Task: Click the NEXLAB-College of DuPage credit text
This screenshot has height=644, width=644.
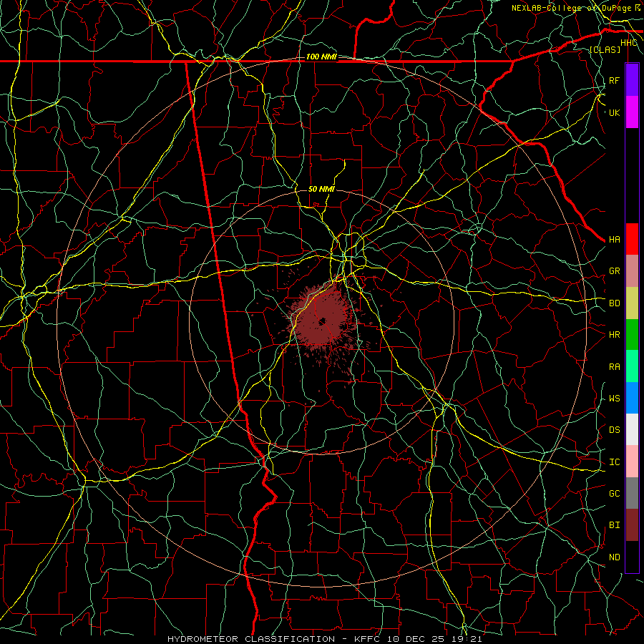Action: [571, 8]
